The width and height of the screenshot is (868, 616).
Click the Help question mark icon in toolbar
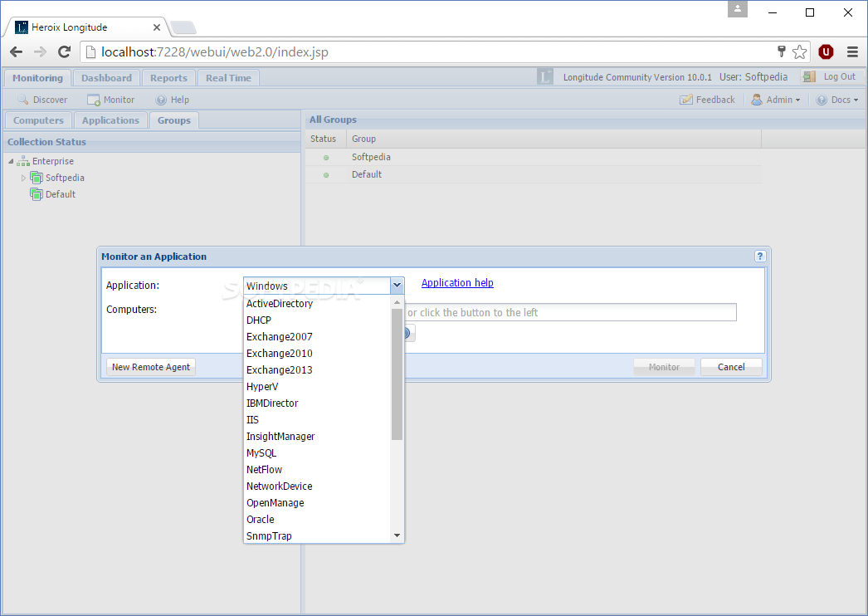click(x=161, y=100)
